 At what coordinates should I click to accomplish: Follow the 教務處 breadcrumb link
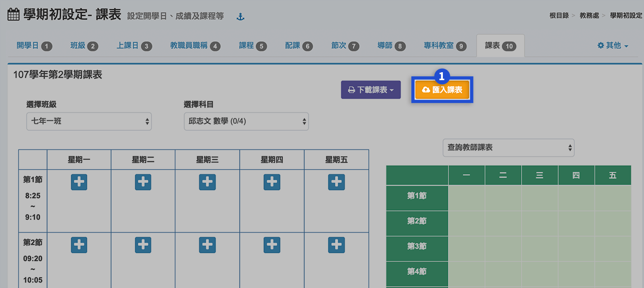click(x=589, y=15)
